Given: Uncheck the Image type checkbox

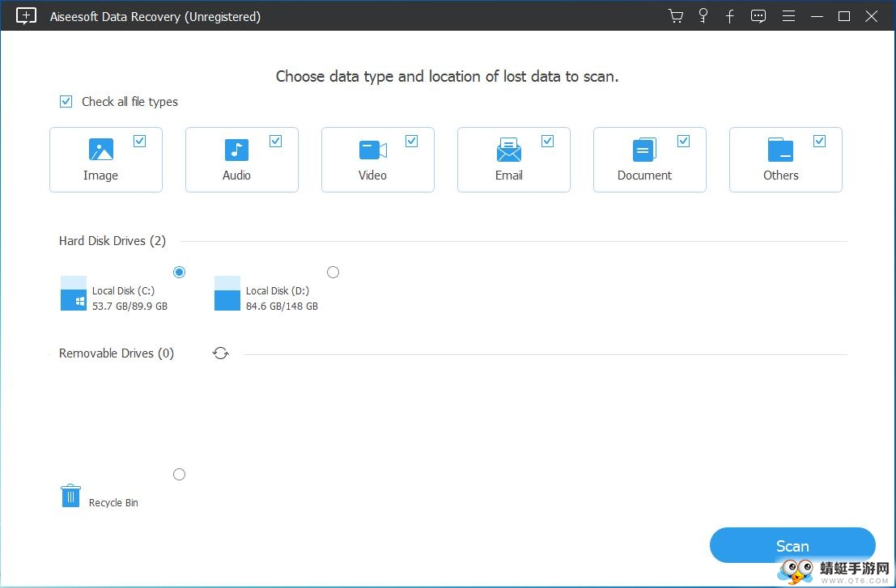Looking at the screenshot, I should pos(139,141).
